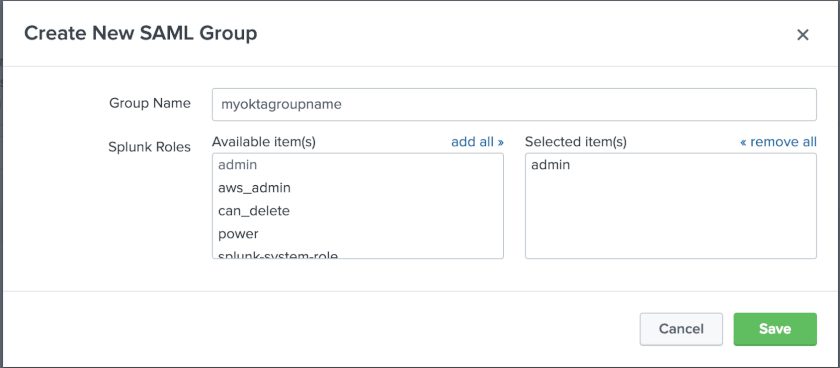Click the Splunk Roles label
Image resolution: width=840 pixels, height=368 pixels.
(x=149, y=147)
